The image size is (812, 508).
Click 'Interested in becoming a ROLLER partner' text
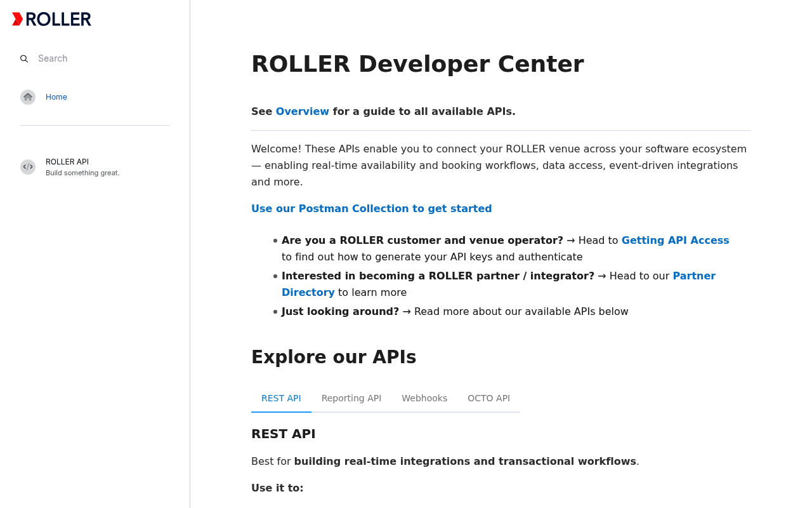pyautogui.click(x=438, y=276)
